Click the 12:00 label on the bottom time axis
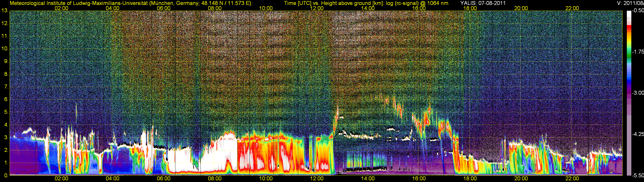The image size is (644, 182). pos(317,179)
